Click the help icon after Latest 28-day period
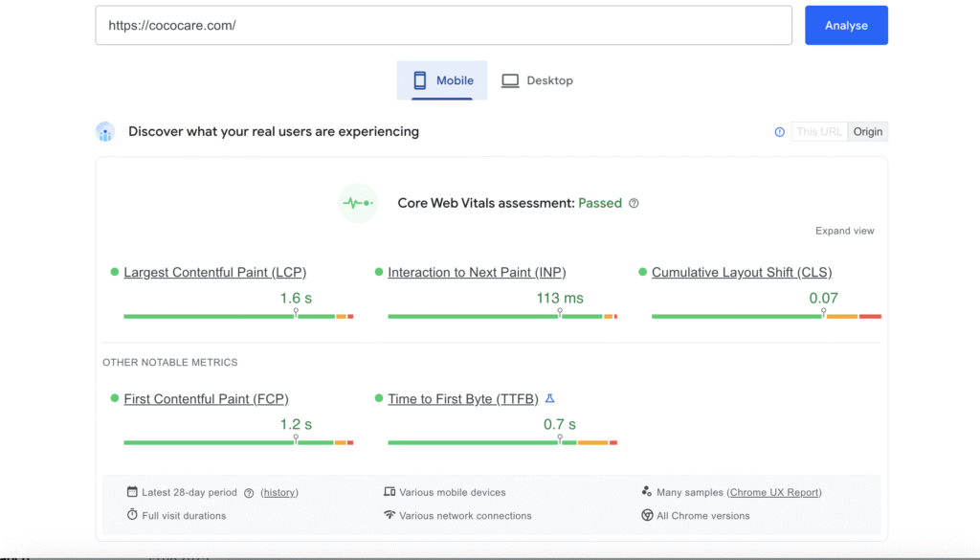This screenshot has height=560, width=980. pos(249,493)
